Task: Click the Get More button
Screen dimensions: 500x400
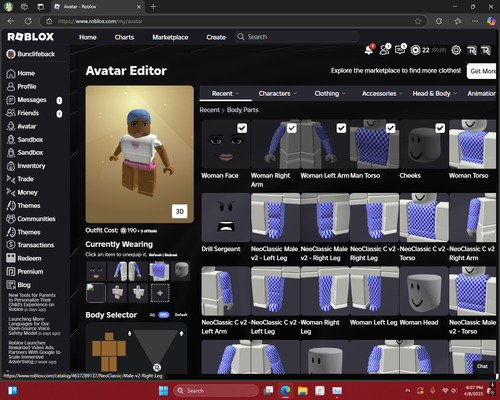Action: point(482,71)
